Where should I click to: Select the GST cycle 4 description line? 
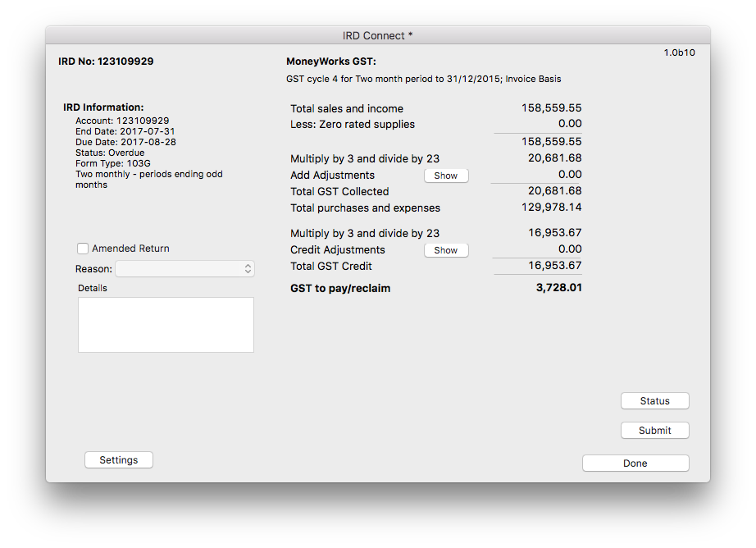[x=424, y=79]
